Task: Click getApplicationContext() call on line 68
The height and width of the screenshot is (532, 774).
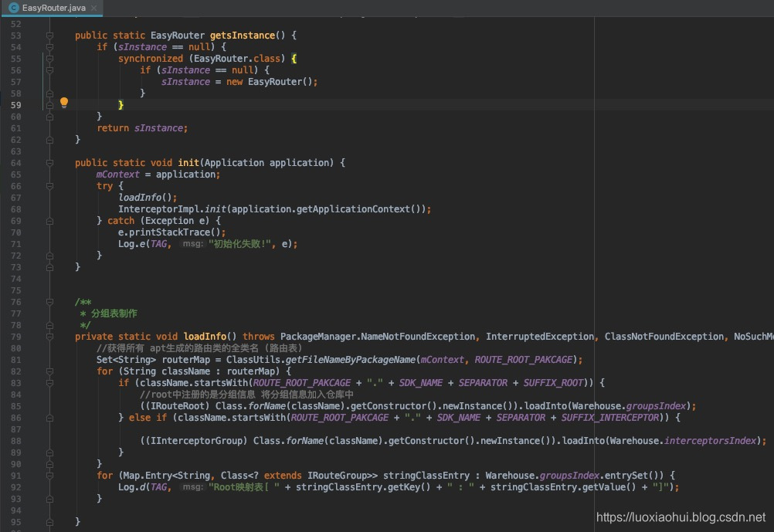Action: [x=360, y=209]
